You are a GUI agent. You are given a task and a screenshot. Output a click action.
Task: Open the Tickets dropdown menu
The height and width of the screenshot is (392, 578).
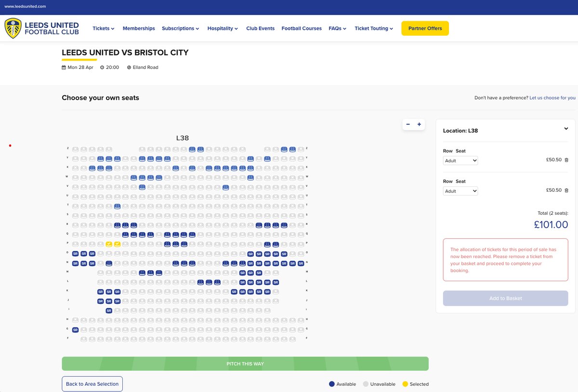click(104, 28)
